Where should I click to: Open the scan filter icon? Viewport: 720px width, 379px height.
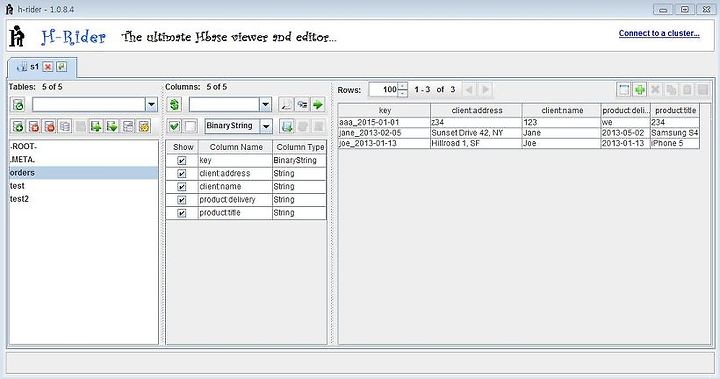(x=302, y=105)
